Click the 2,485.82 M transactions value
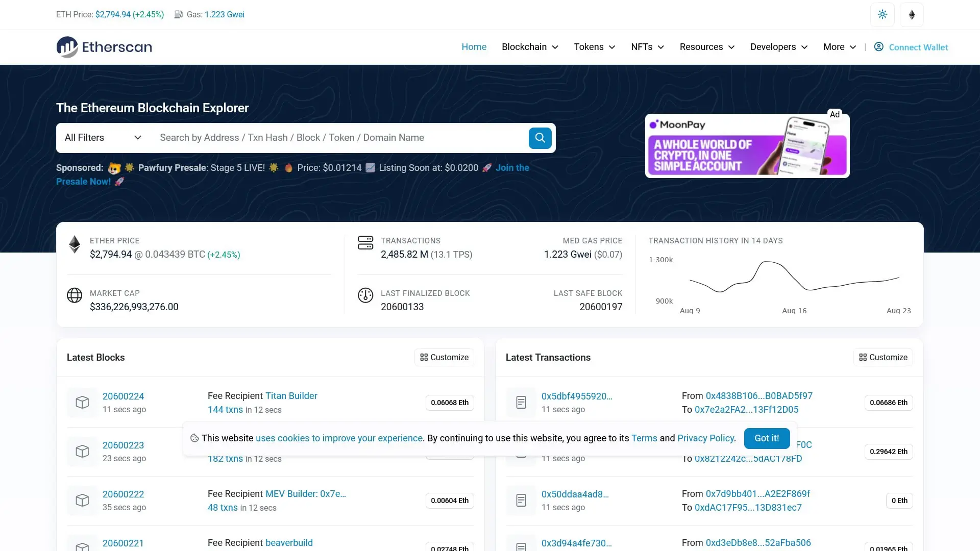This screenshot has height=551, width=980. coord(404,255)
